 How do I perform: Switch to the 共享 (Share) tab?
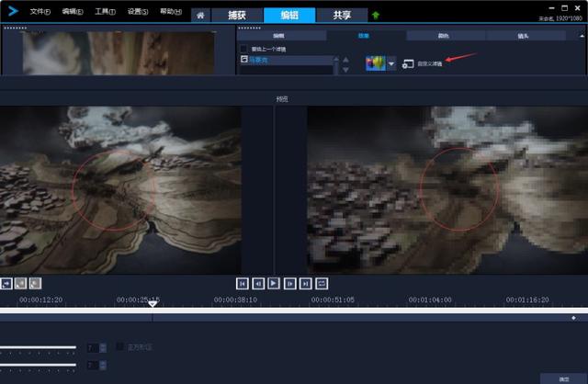coord(342,16)
